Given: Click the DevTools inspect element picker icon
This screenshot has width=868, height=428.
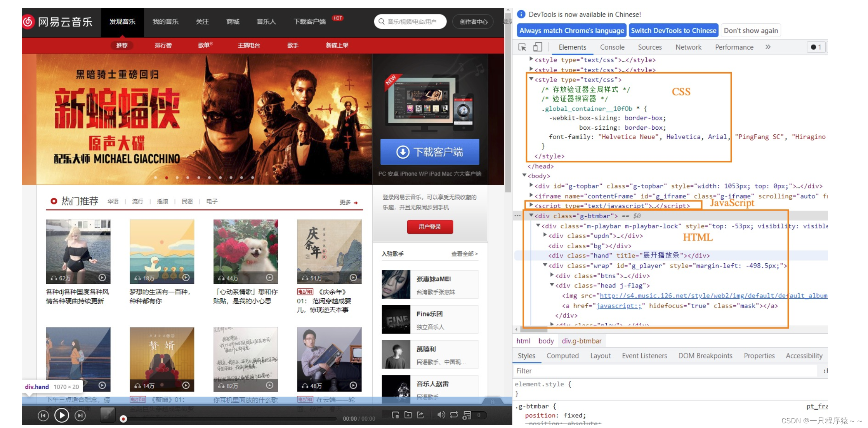Looking at the screenshot, I should click(522, 47).
